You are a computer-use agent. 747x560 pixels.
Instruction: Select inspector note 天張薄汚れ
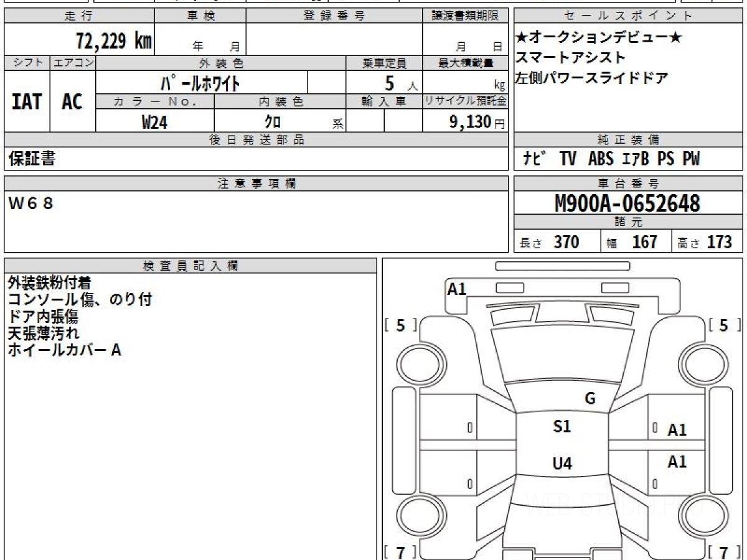click(43, 334)
